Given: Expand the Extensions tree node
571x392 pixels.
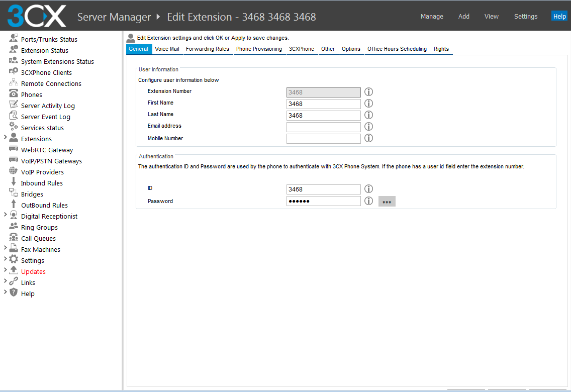Looking at the screenshot, I should coord(5,137).
